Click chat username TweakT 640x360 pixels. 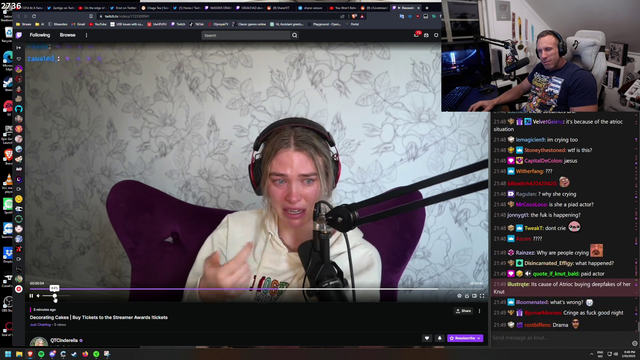533,228
